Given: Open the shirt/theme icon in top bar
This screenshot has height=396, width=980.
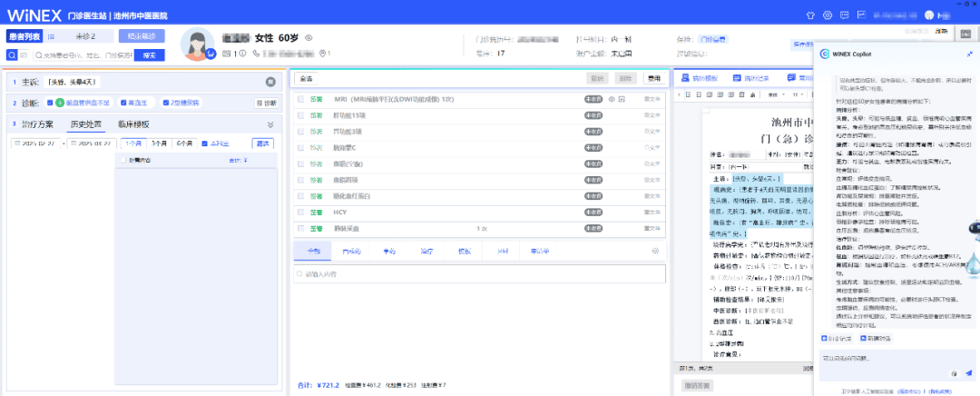Looking at the screenshot, I should pos(810,15).
